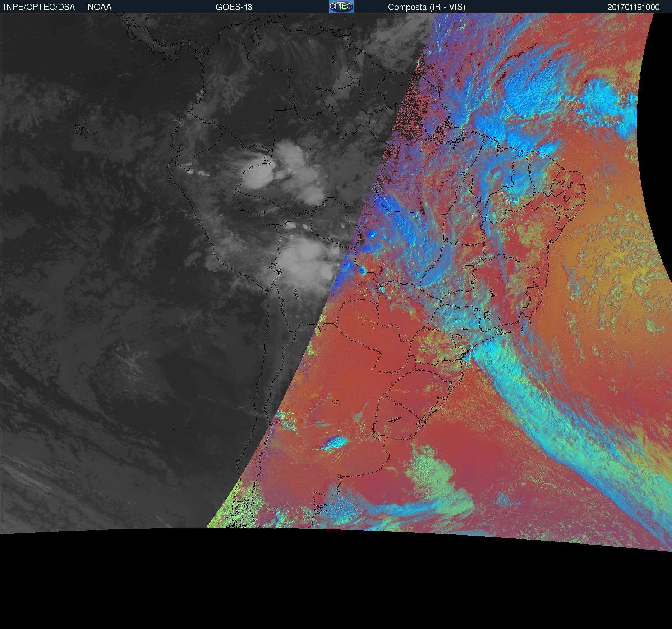Screen dimensions: 672x629
Task: Click the Composta (IR - VIS) title
Action: [x=427, y=7]
